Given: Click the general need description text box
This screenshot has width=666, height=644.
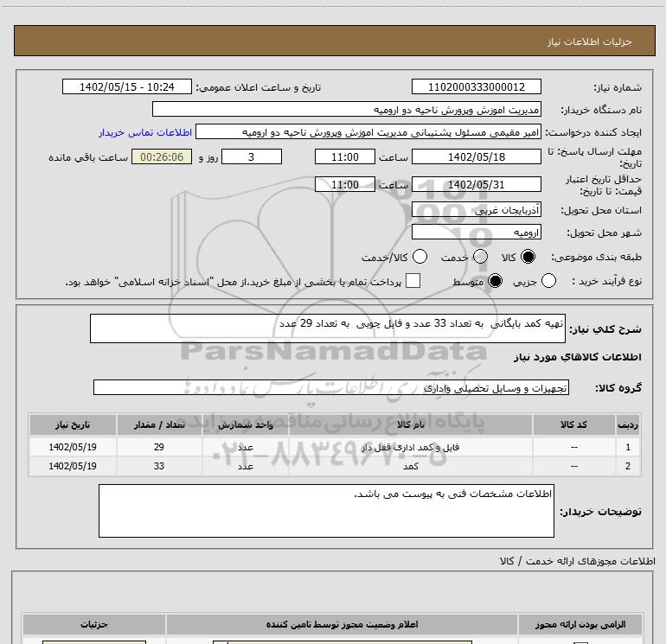Looking at the screenshot, I should point(328,328).
